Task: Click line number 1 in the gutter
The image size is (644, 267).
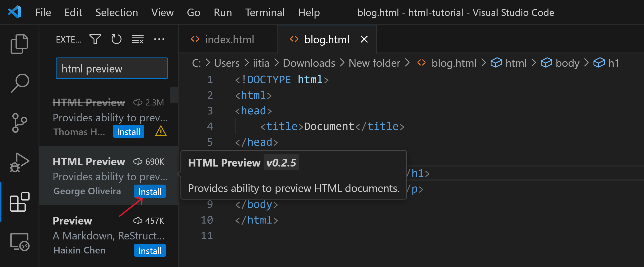Action: [x=210, y=80]
